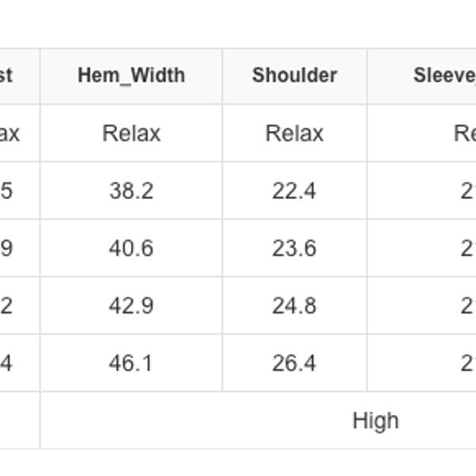Click the cut-off cell left of 42.9
This screenshot has width=476, height=476.
click(16, 305)
